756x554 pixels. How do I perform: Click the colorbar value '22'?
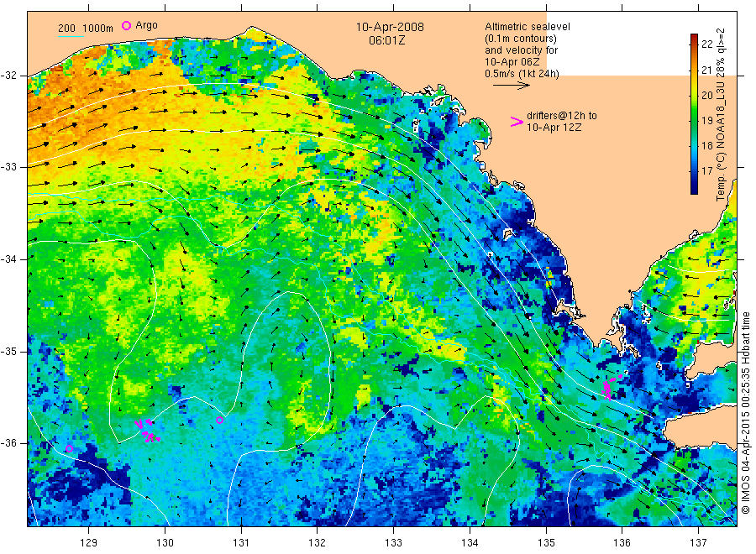tap(706, 44)
